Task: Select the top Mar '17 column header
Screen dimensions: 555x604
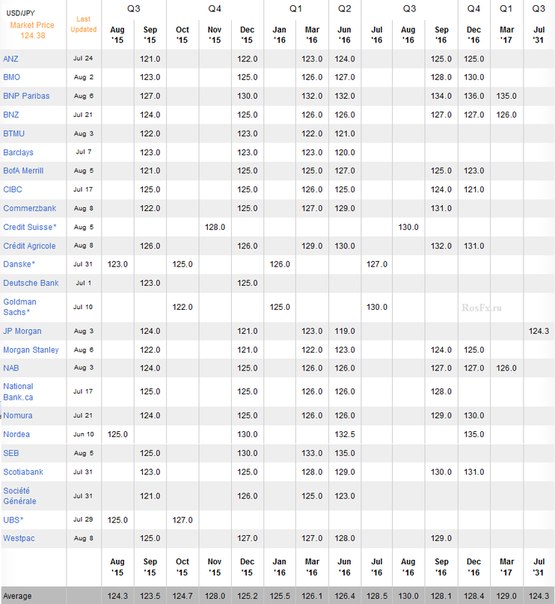Action: click(x=506, y=35)
